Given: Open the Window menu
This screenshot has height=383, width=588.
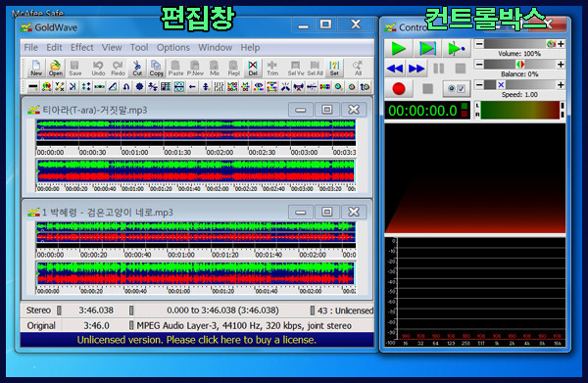Looking at the screenshot, I should (216, 48).
